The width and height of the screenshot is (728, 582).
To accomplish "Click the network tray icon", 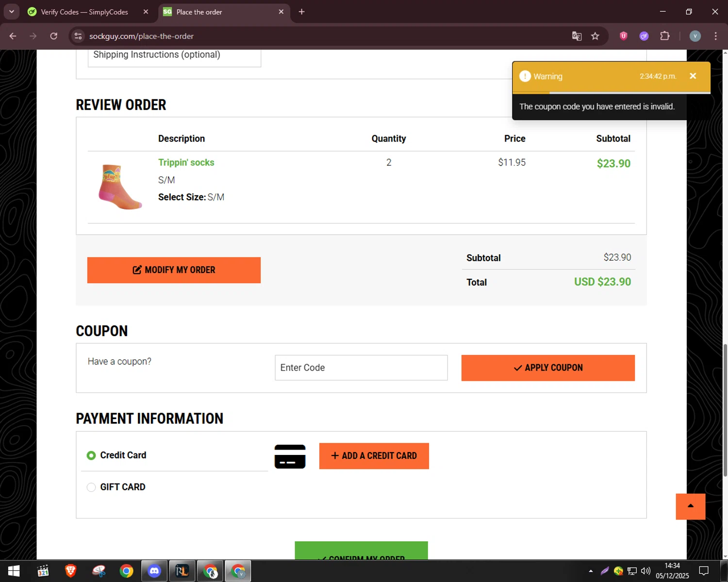I will (x=632, y=571).
